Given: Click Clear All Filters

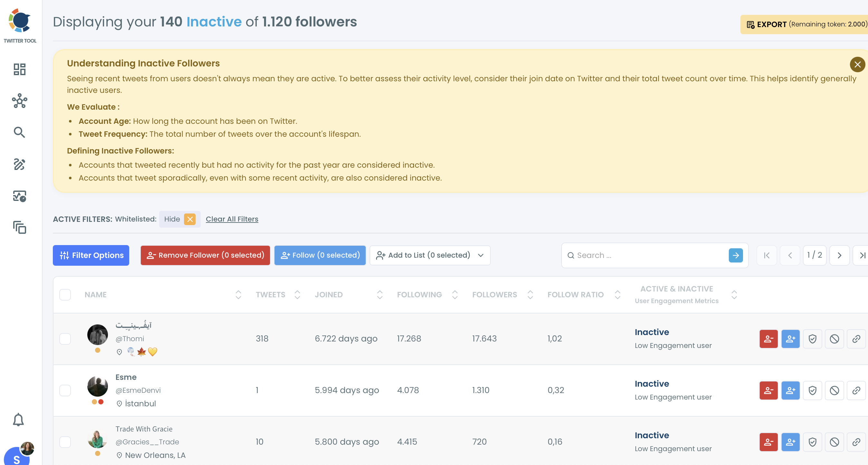Looking at the screenshot, I should tap(232, 219).
